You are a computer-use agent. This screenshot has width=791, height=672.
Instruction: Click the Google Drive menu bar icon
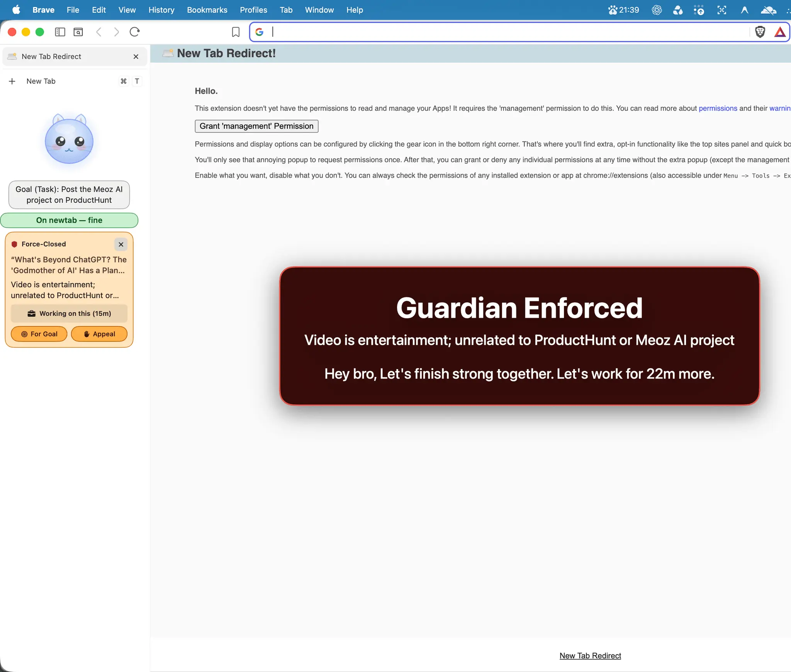(678, 10)
